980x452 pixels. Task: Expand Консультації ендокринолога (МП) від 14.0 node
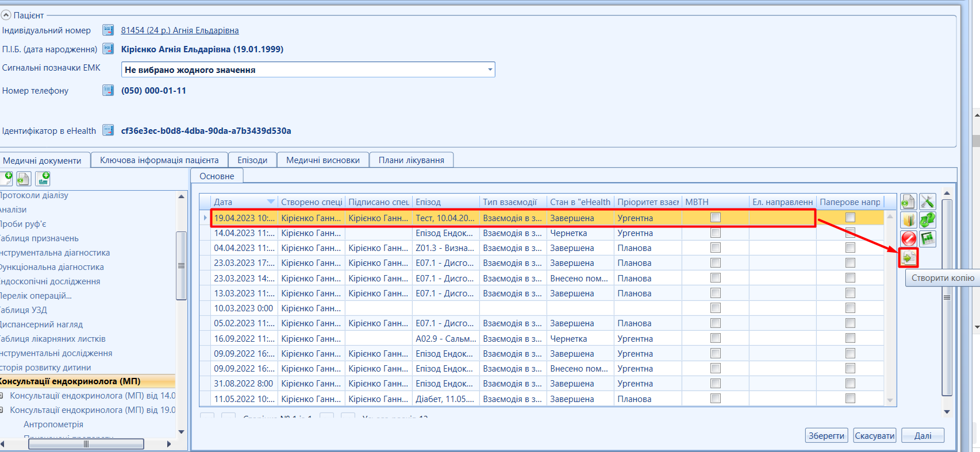coord(2,395)
